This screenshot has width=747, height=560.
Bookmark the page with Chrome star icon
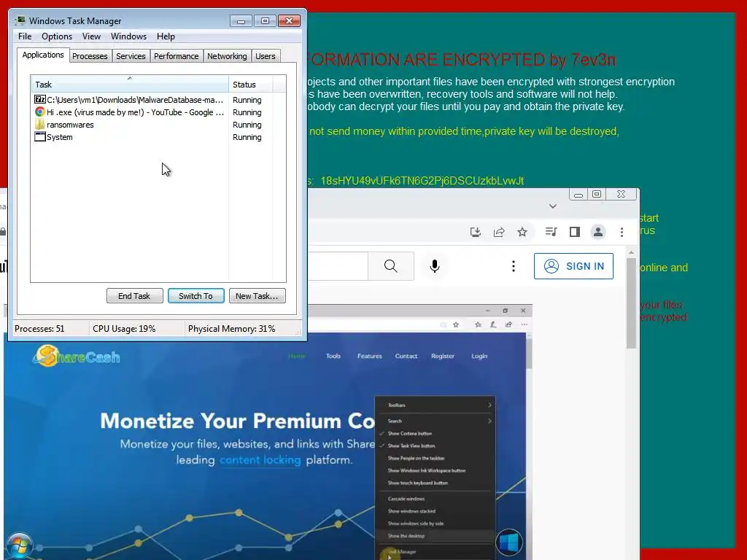click(x=522, y=232)
